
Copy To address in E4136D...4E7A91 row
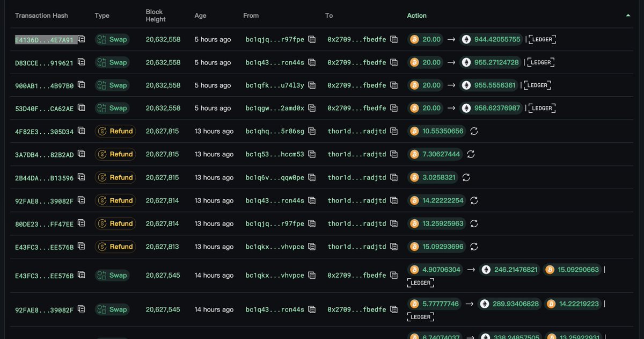(x=394, y=39)
